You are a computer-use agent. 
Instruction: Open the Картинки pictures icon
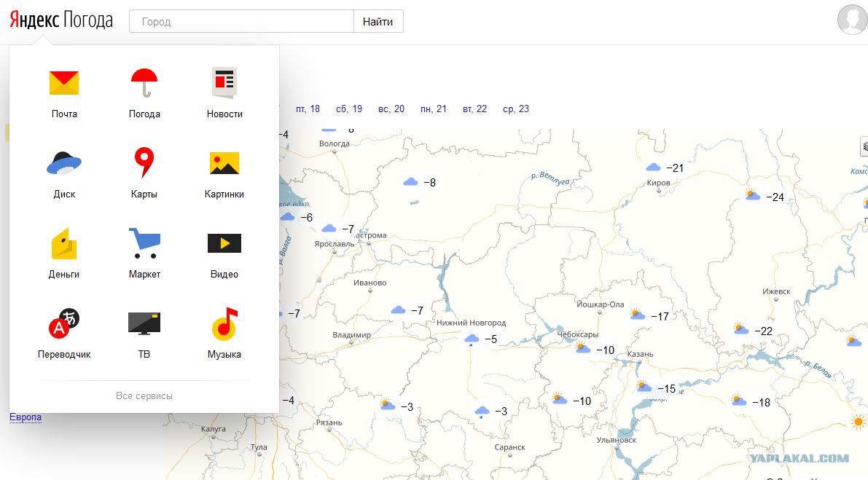(224, 163)
